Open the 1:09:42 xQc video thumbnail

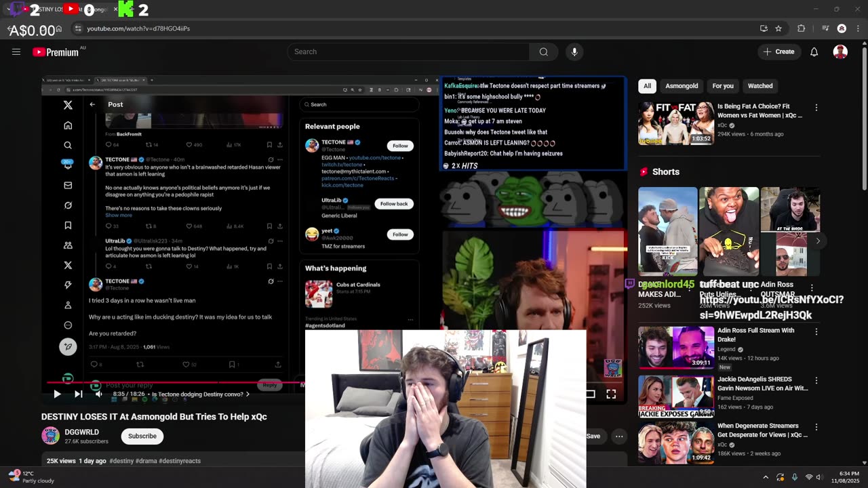coord(676,443)
